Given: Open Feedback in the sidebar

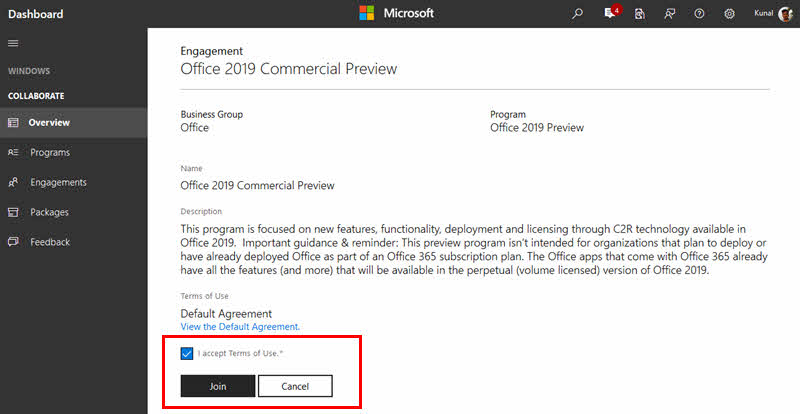Looking at the screenshot, I should point(50,242).
